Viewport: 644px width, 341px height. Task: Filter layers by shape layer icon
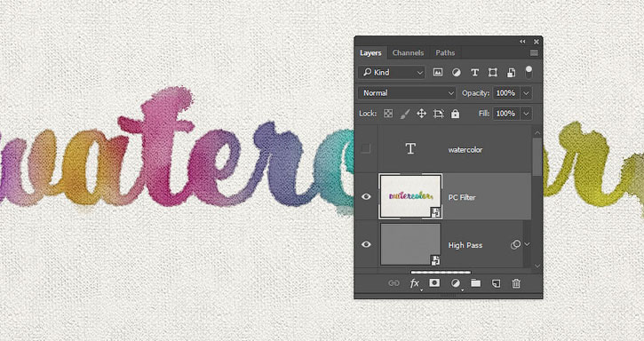pyautogui.click(x=493, y=73)
